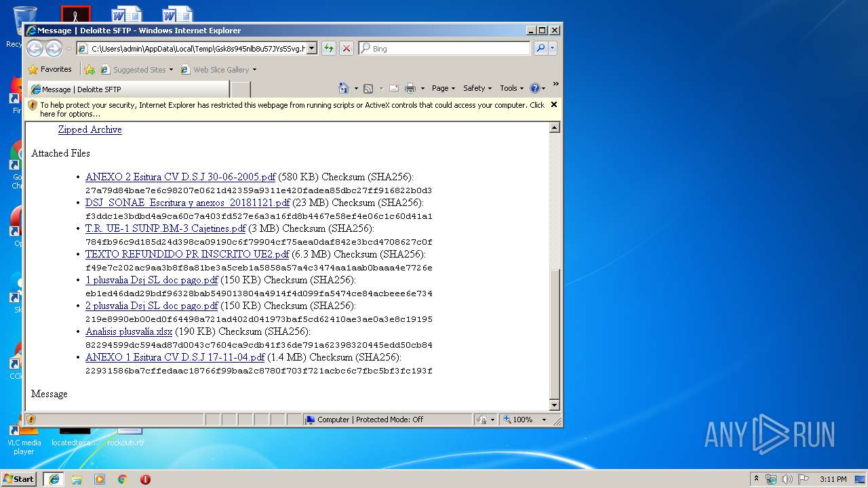Open ANEXO 1 Esitura CV D.S.J 17-11-04.pdf
This screenshot has height=488, width=868.
point(175,357)
